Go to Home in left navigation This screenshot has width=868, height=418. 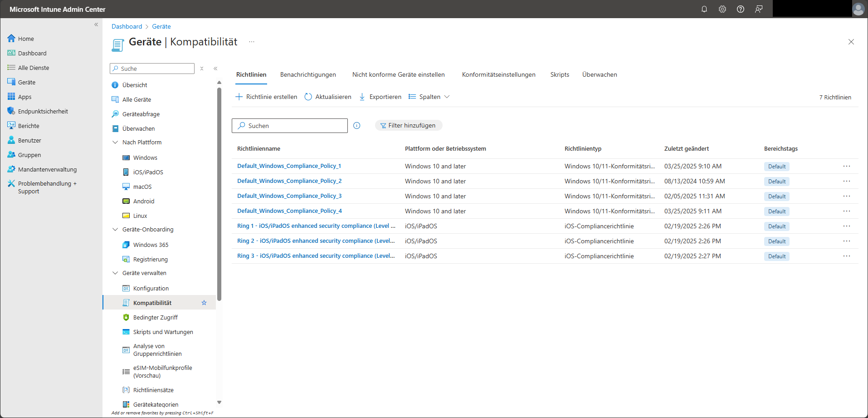(26, 39)
